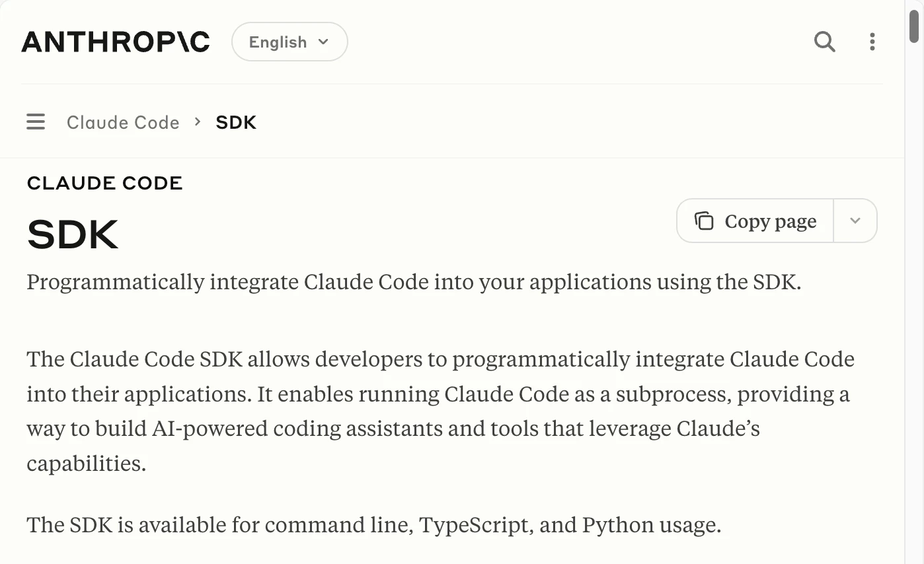Click the large SDK page heading

[x=73, y=234]
